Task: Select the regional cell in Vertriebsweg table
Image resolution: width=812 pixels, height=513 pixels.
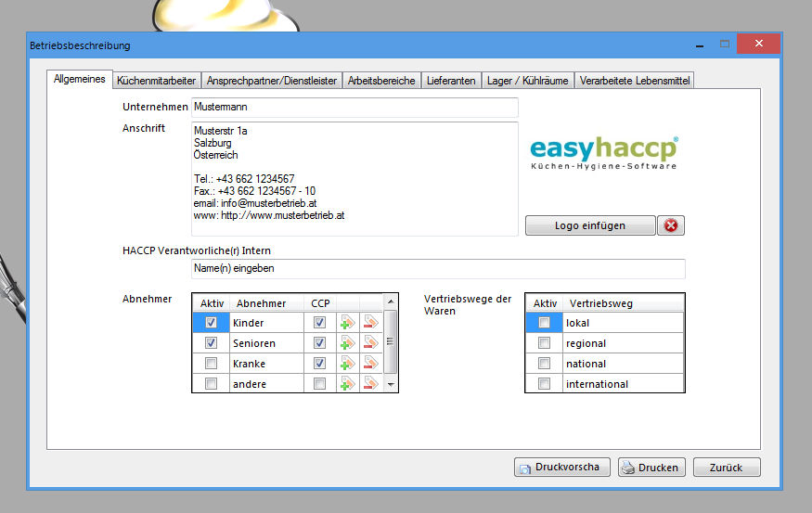Action: point(623,342)
